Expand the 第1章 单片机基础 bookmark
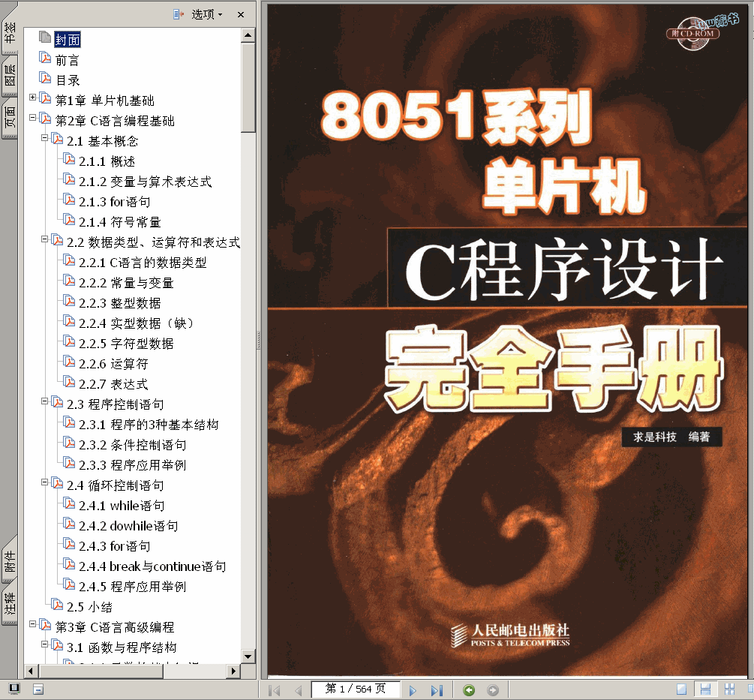This screenshot has height=700, width=754. coord(32,98)
